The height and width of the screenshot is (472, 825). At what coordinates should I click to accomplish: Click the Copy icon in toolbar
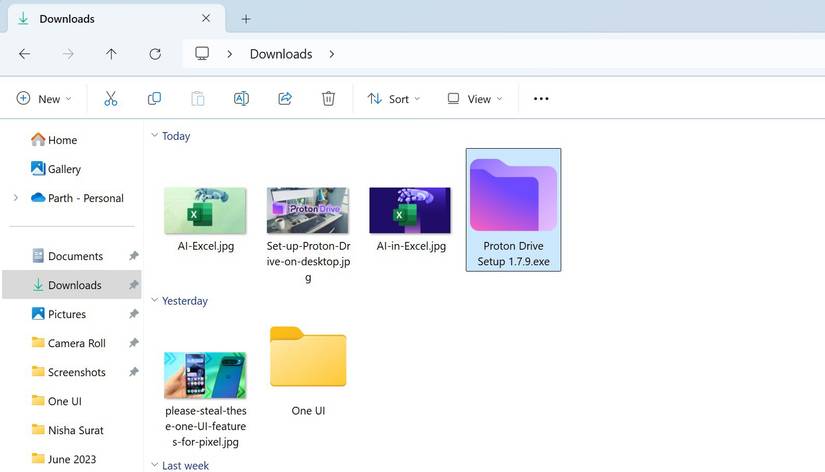[154, 98]
